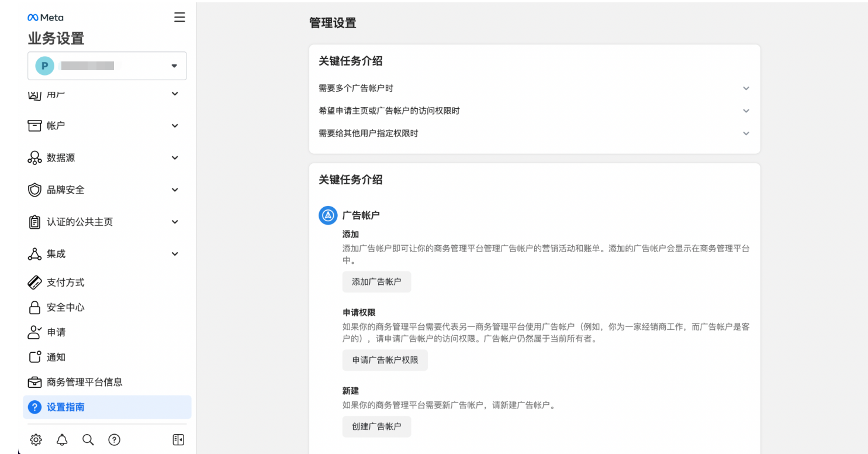Open 帐户 menu item

pyautogui.click(x=107, y=126)
